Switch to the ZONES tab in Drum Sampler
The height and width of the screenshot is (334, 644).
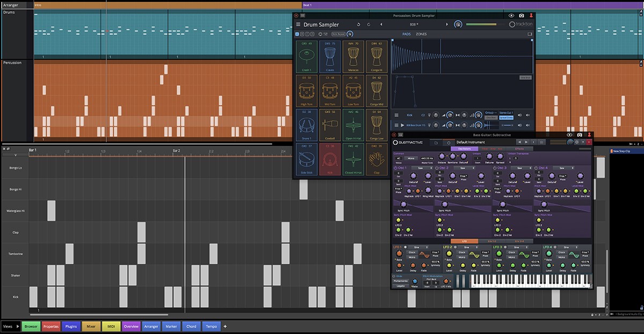(x=421, y=34)
